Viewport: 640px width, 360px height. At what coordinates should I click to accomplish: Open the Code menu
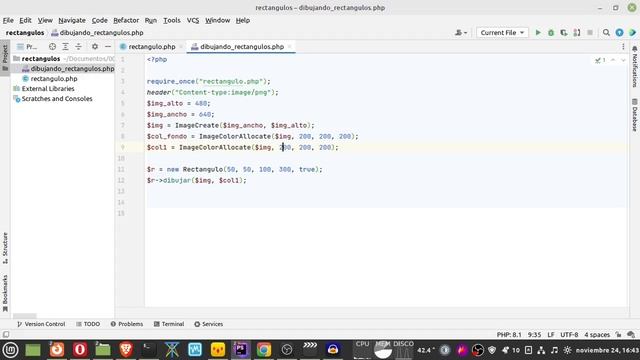point(99,20)
